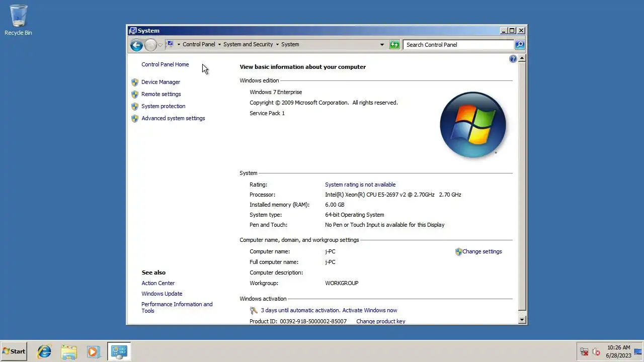
Task: Click the scrollbar up arrow
Action: [x=522, y=58]
